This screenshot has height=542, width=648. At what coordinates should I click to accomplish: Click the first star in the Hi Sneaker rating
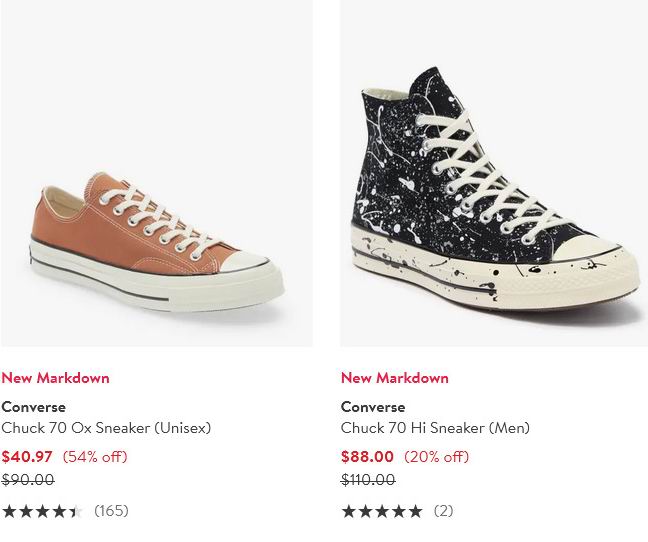point(349,511)
